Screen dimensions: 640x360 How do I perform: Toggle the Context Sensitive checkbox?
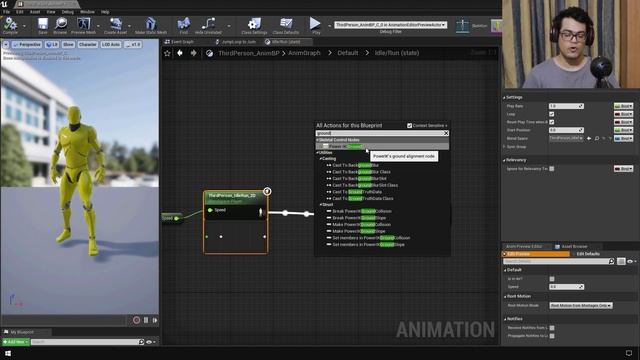point(409,126)
